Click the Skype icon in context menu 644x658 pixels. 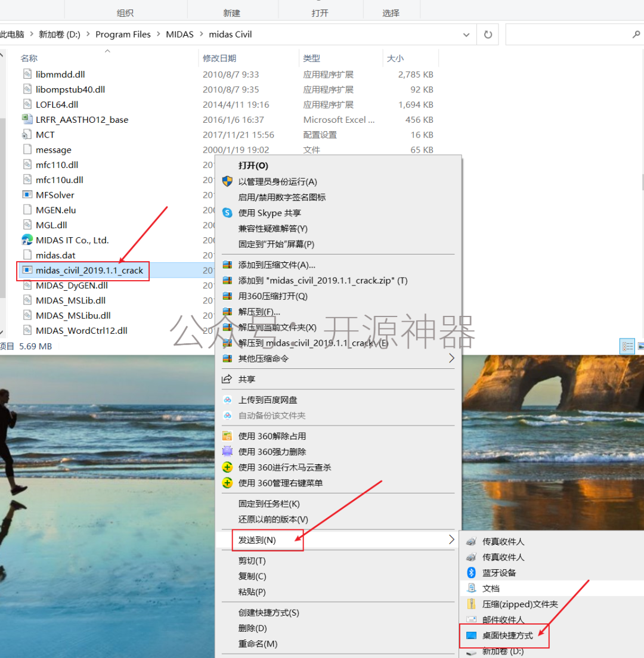tap(227, 213)
